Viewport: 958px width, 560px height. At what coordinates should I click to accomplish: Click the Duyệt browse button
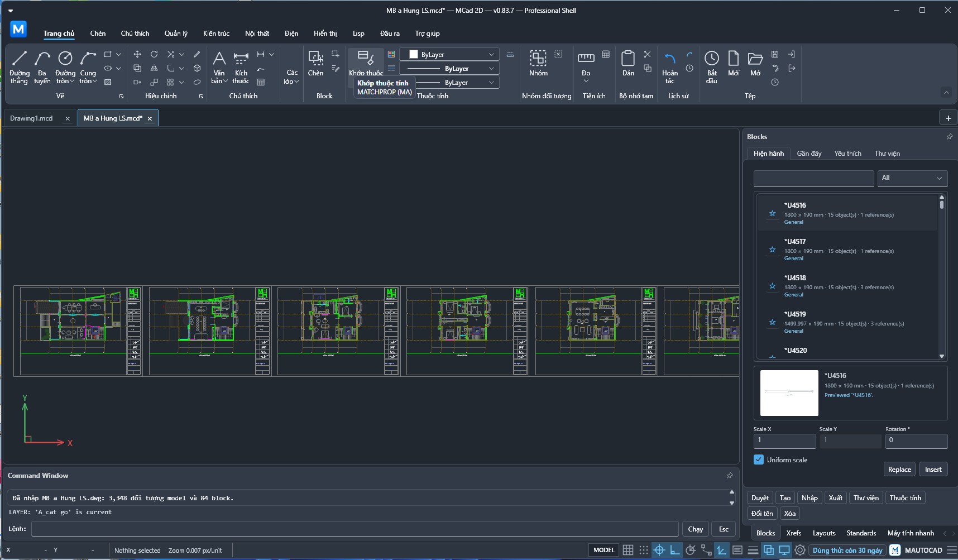tap(760, 498)
